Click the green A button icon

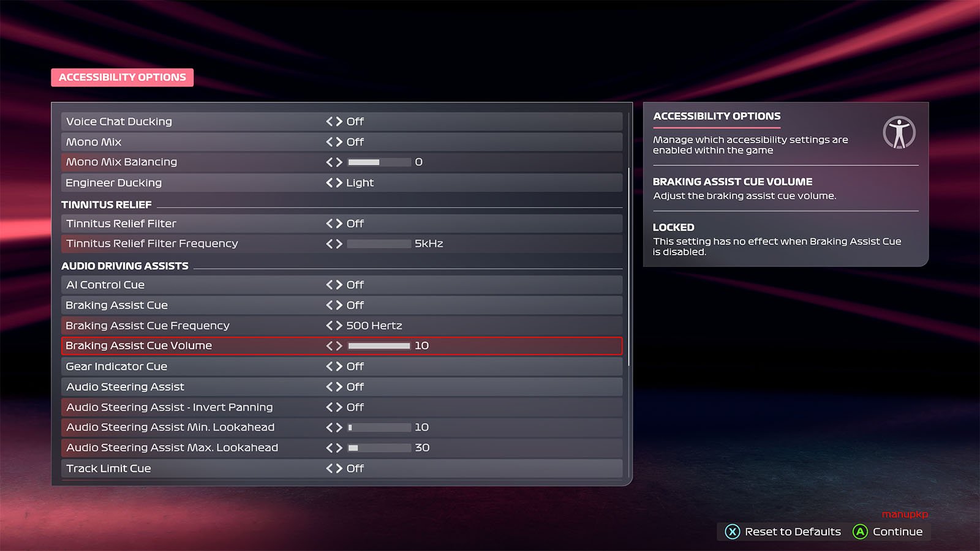click(x=861, y=531)
